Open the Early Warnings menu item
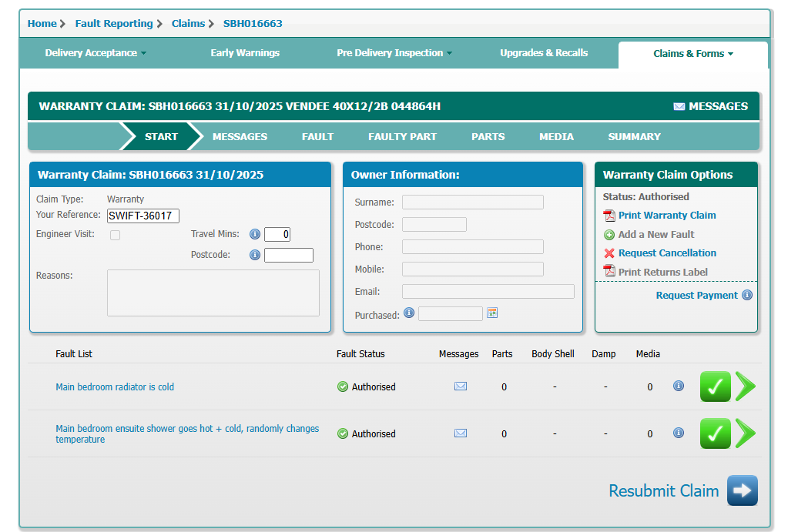The width and height of the screenshot is (798, 532). [x=245, y=53]
